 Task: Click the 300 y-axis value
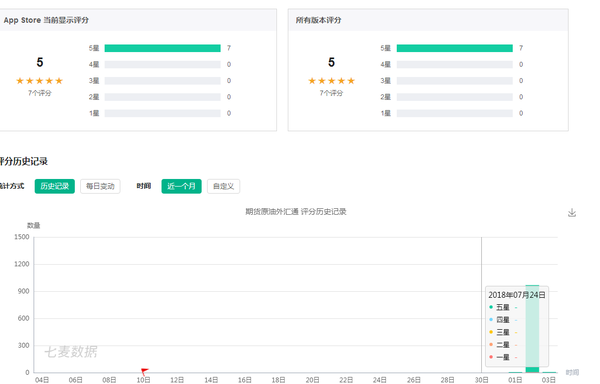[x=23, y=345]
